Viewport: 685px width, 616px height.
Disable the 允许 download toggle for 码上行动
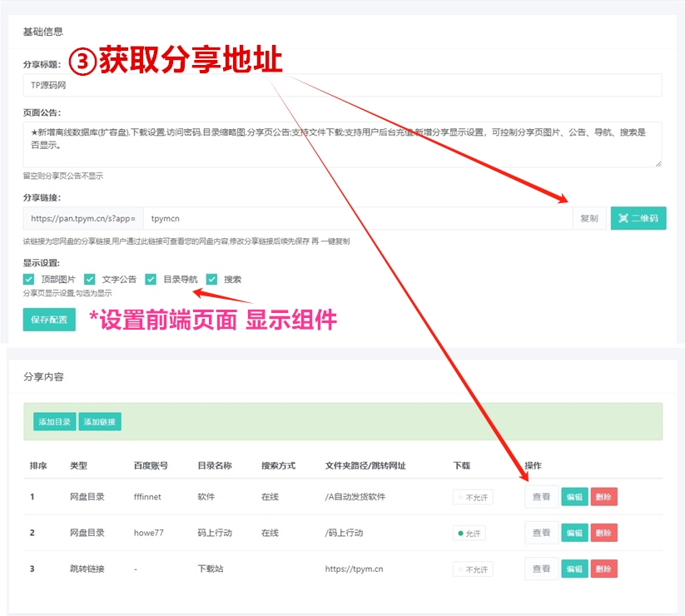(x=469, y=533)
